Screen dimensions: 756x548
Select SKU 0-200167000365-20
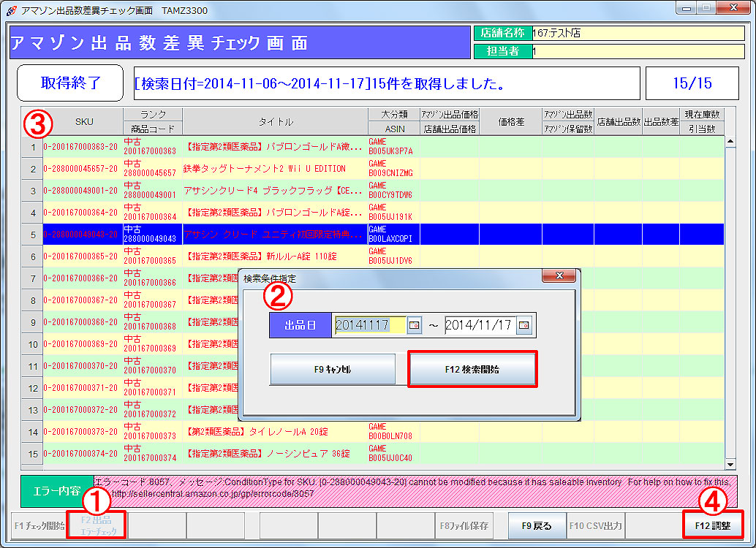click(x=81, y=256)
